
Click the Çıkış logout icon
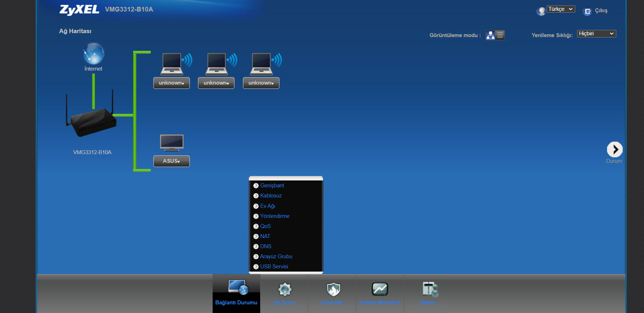(587, 12)
